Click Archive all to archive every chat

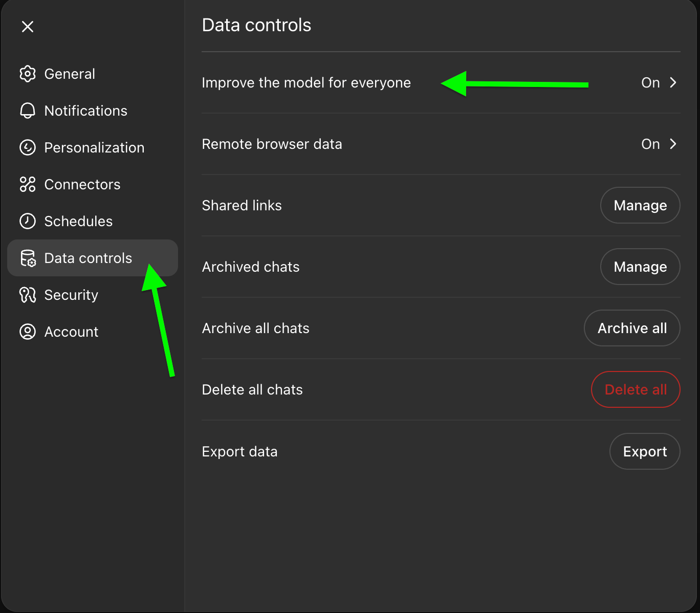click(x=632, y=328)
